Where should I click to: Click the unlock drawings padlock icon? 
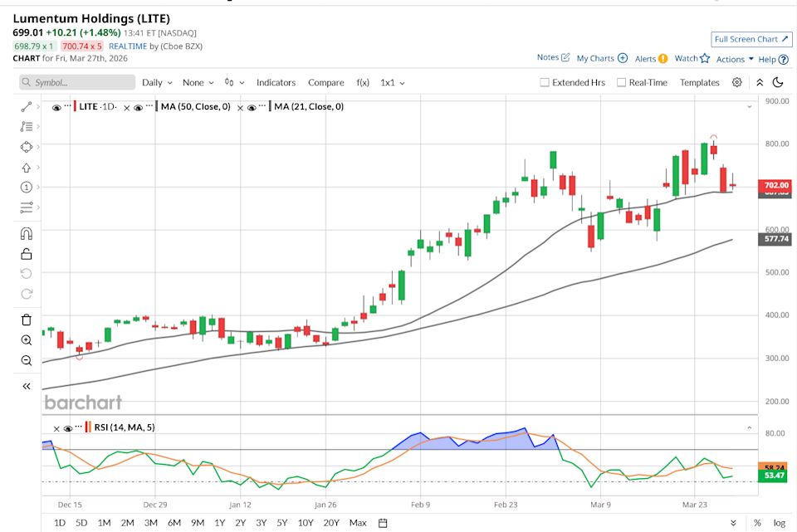click(27, 254)
